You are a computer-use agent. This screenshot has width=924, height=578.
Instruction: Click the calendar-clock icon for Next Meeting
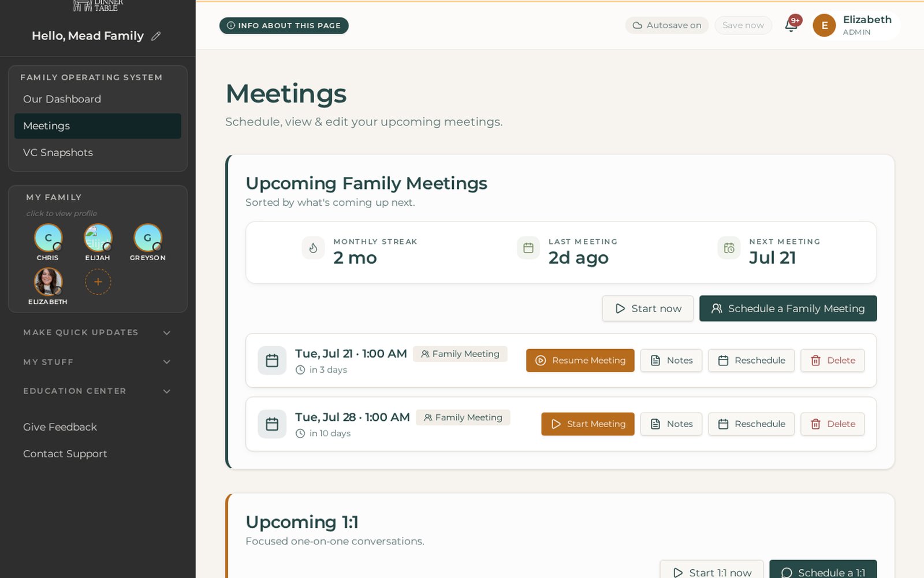[729, 248]
